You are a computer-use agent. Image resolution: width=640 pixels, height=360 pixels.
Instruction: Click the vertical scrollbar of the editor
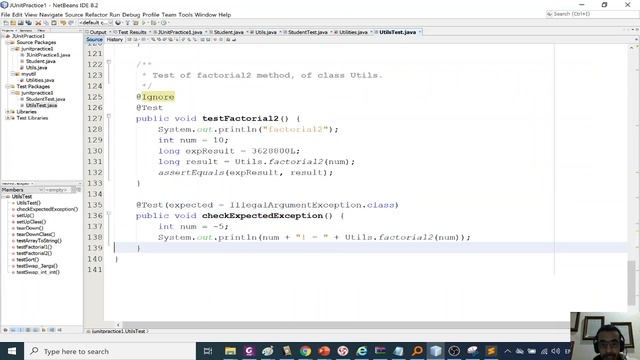point(631,282)
